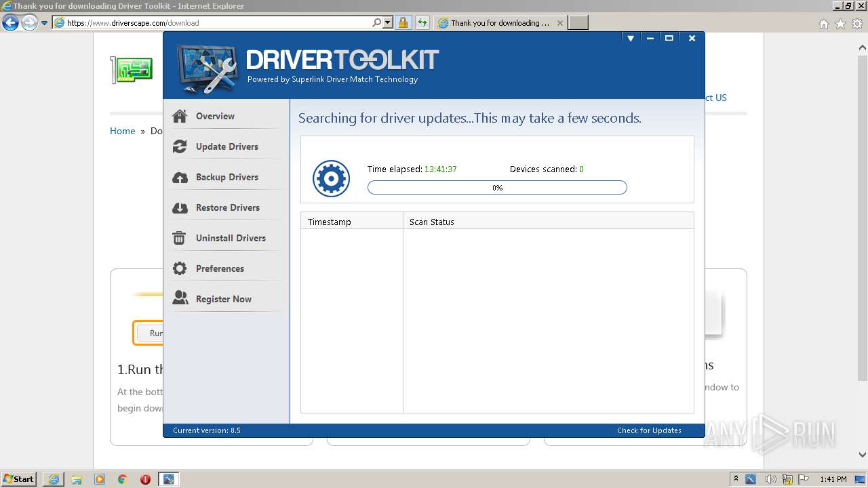Click the Uninstall Drivers trash icon

180,238
